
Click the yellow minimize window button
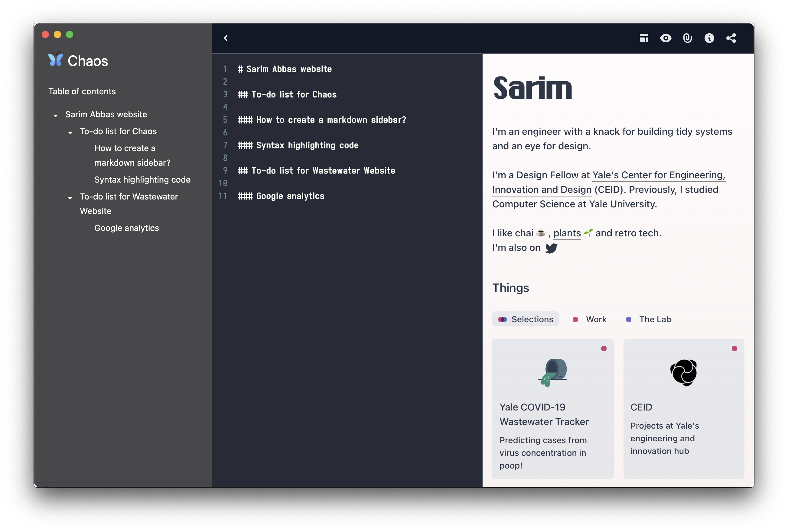pyautogui.click(x=57, y=34)
